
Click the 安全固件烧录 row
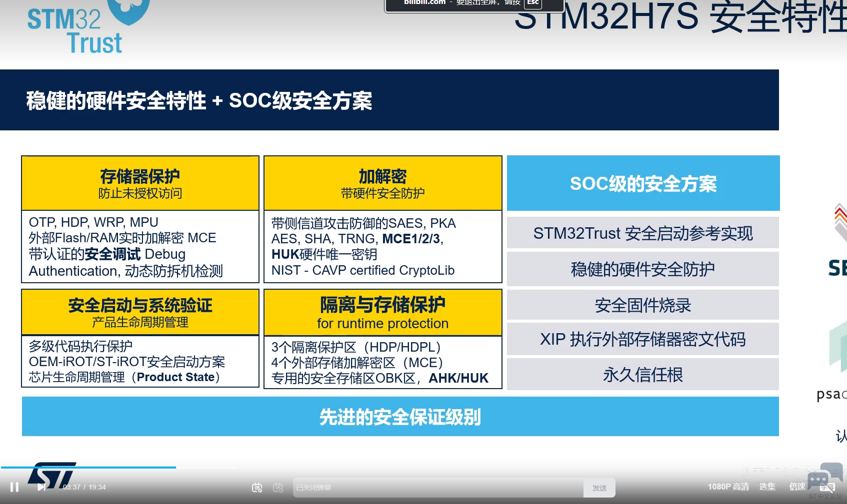point(643,305)
